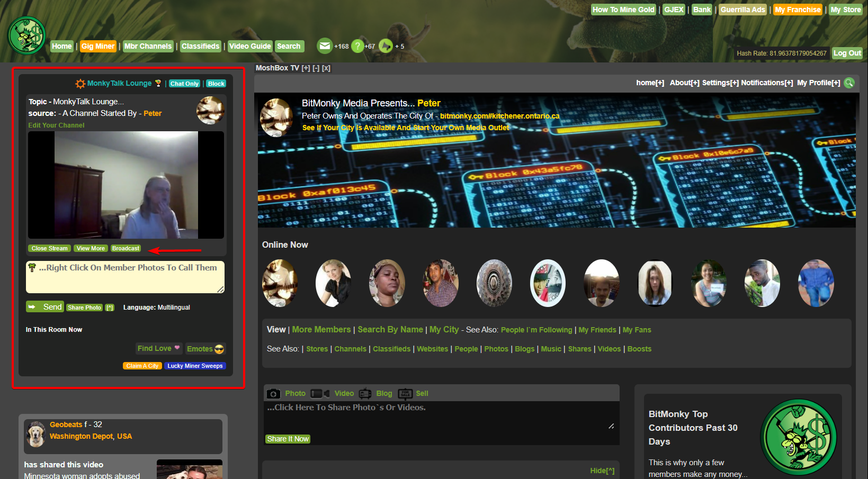Viewport: 868px width, 479px height.
Task: Open How To Mine Gold
Action: (x=623, y=10)
